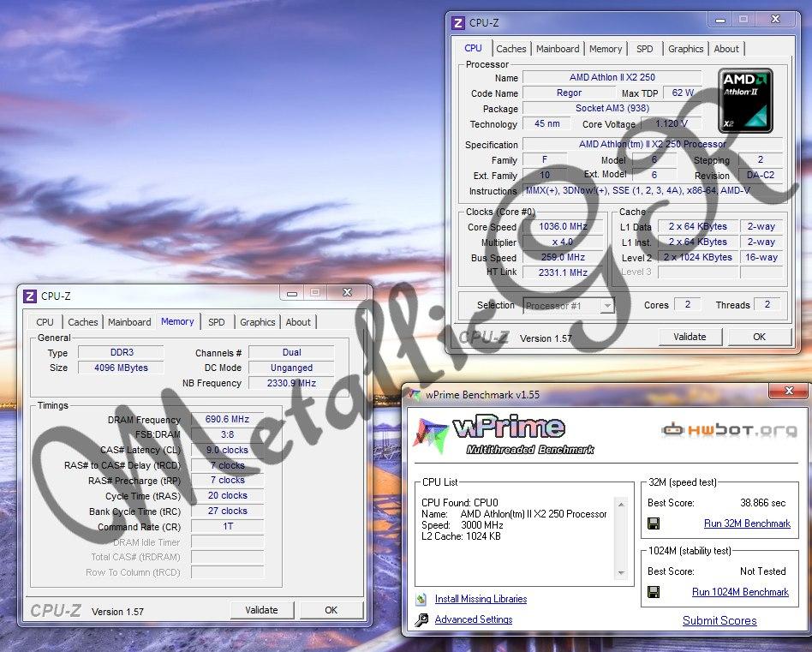The width and height of the screenshot is (812, 652).
Task: Select CPU tab in top-right CPU-Z window
Action: (x=473, y=48)
